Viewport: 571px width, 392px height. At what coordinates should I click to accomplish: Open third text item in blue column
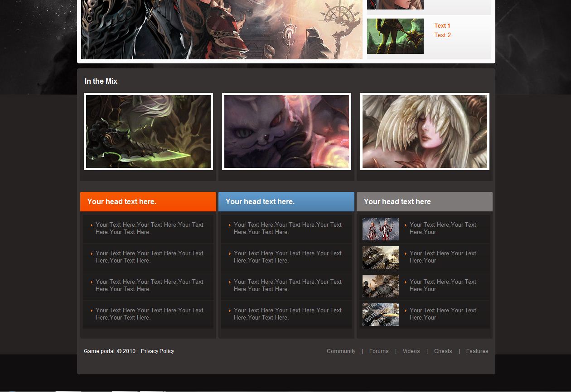coord(287,285)
